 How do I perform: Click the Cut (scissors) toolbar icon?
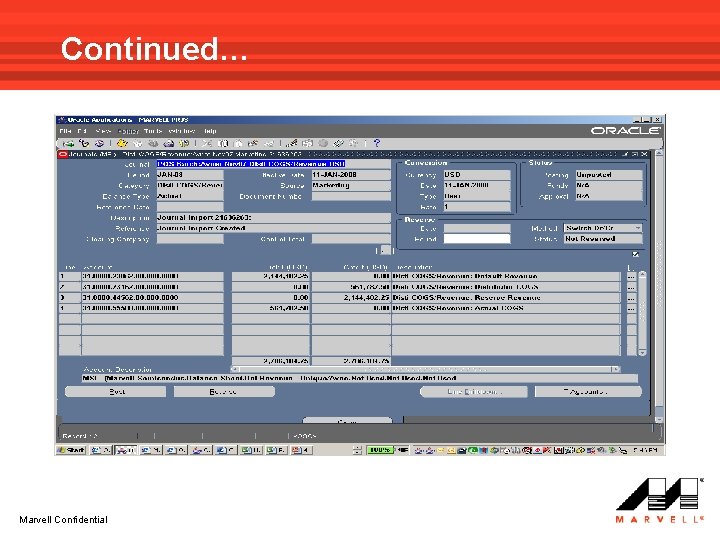pos(207,144)
